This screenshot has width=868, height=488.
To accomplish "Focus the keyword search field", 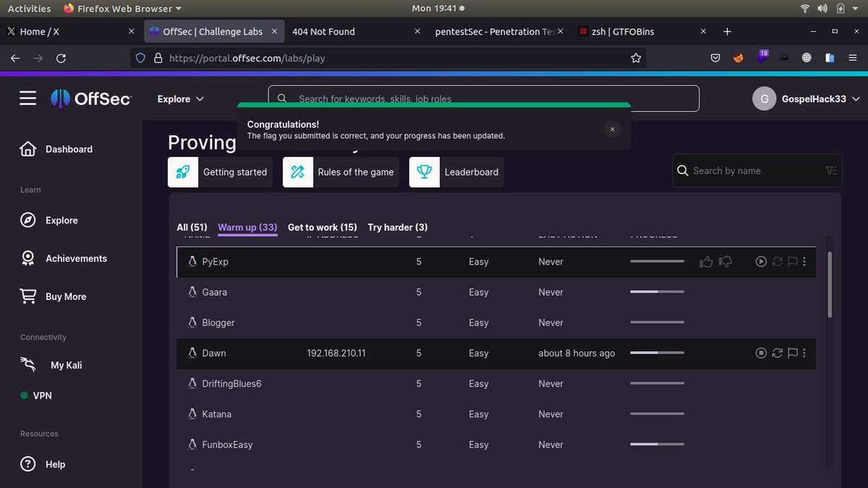I will click(x=483, y=98).
